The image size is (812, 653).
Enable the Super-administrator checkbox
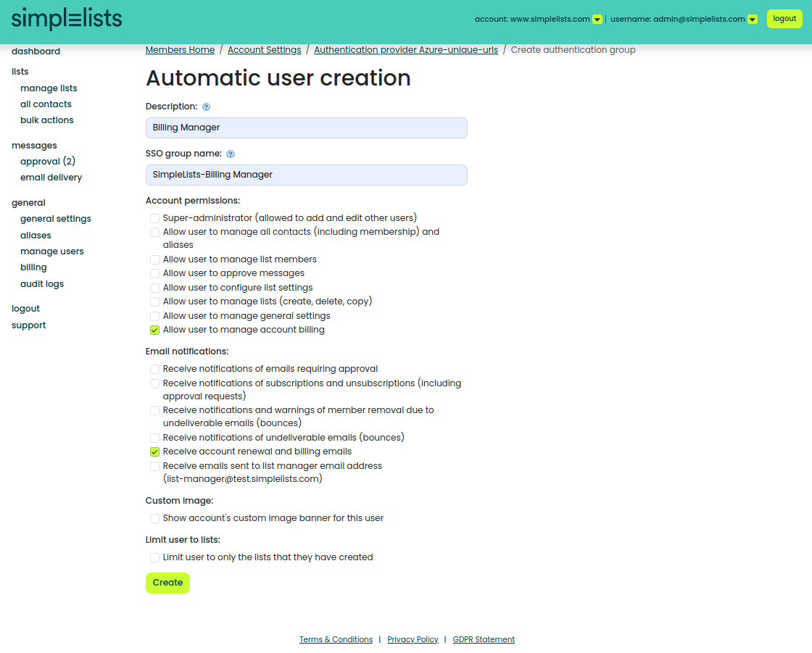click(x=155, y=219)
